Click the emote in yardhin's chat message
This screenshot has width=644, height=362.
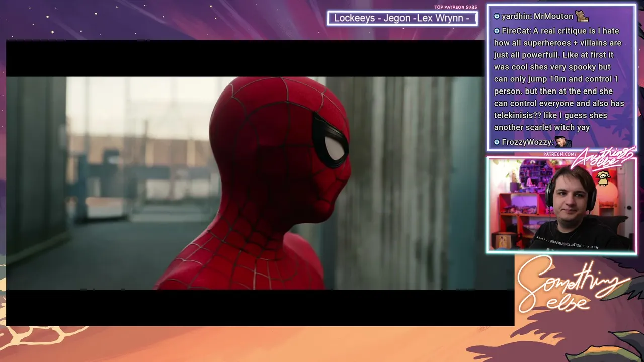tap(582, 16)
